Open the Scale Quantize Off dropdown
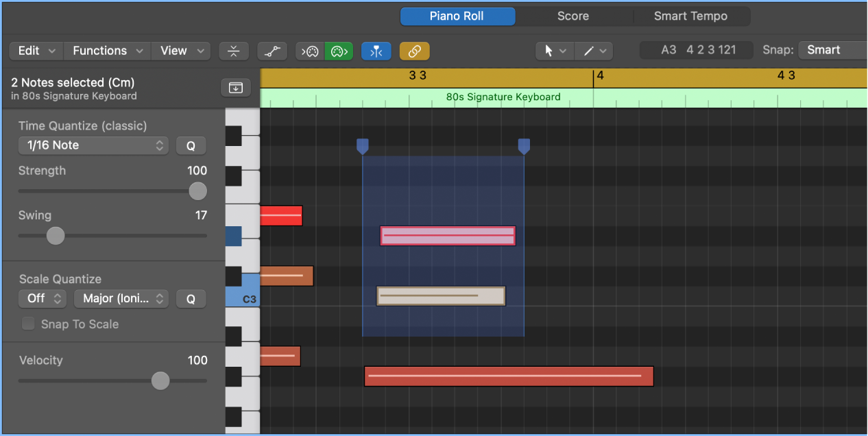This screenshot has height=436, width=868. [x=43, y=298]
